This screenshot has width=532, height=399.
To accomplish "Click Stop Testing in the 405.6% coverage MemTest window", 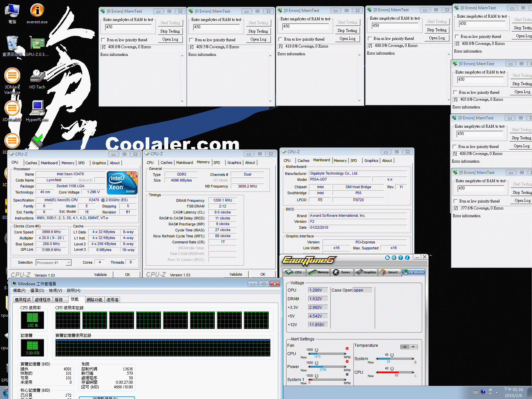I will 522,84.
